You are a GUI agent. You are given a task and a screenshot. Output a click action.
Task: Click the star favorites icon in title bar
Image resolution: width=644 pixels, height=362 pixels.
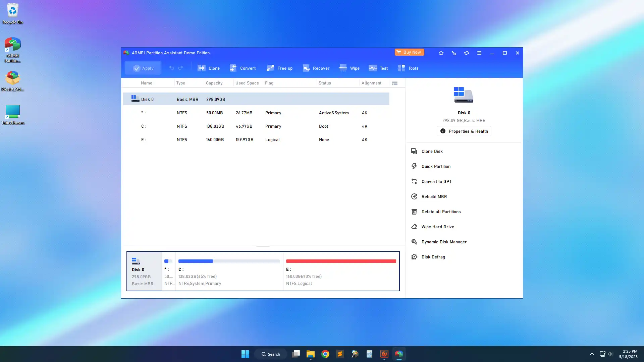coord(441,53)
